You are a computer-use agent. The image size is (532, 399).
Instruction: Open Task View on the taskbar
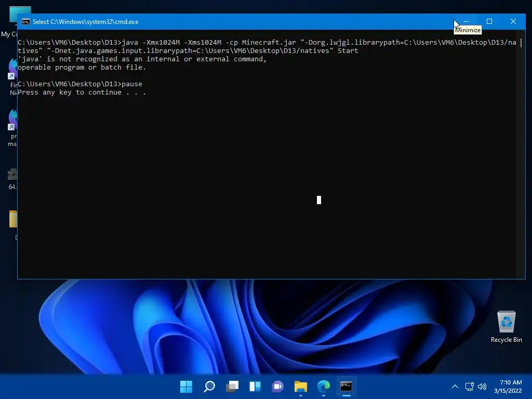[x=232, y=387]
